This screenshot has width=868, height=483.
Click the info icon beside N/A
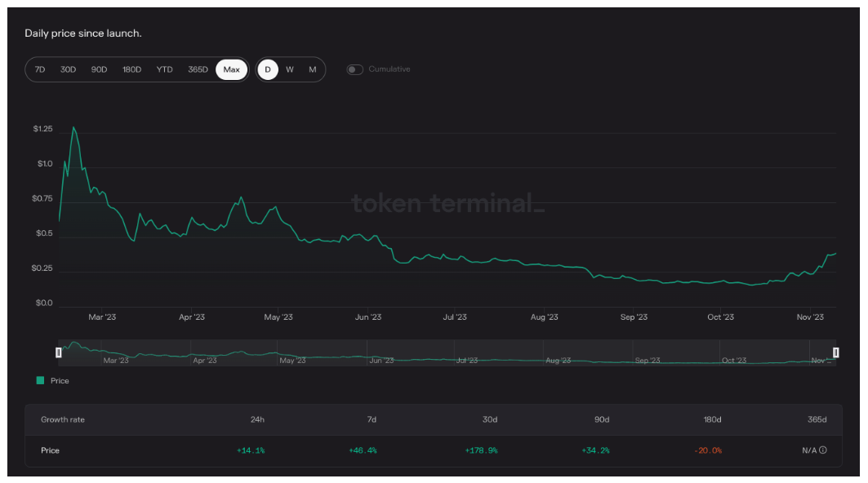[823, 450]
